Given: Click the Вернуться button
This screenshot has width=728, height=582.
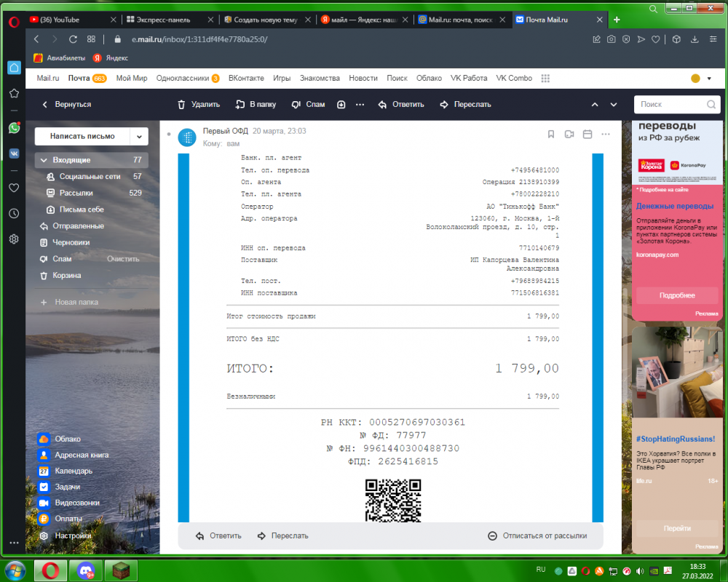Looking at the screenshot, I should tap(66, 105).
